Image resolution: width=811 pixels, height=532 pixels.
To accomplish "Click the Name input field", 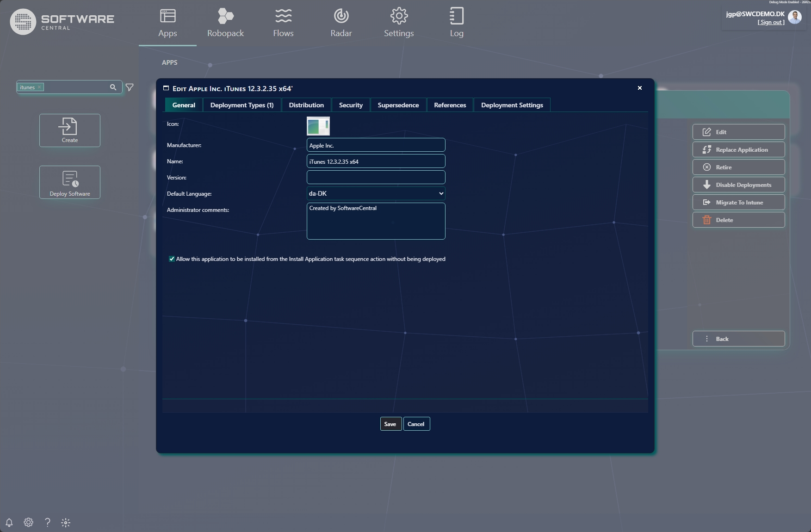I will (376, 161).
